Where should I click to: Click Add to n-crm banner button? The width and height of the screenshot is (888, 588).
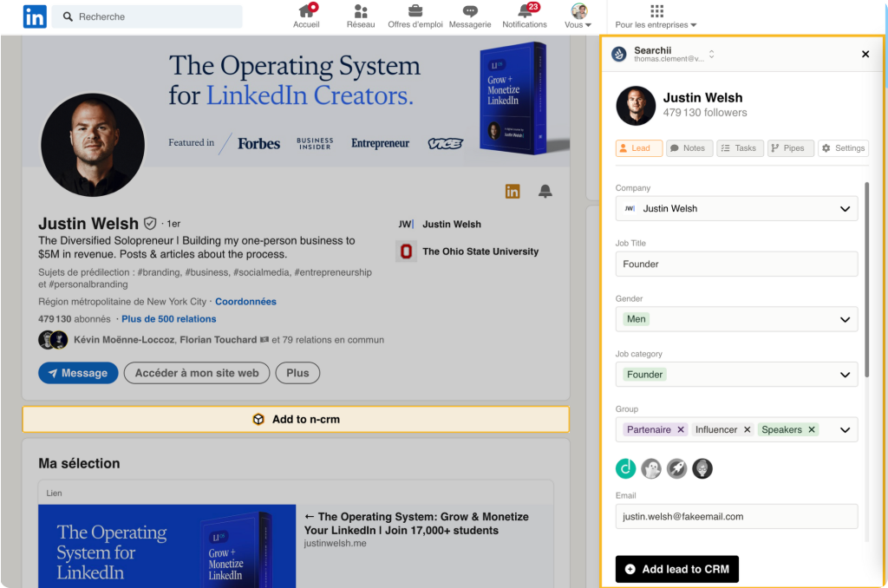tap(296, 419)
